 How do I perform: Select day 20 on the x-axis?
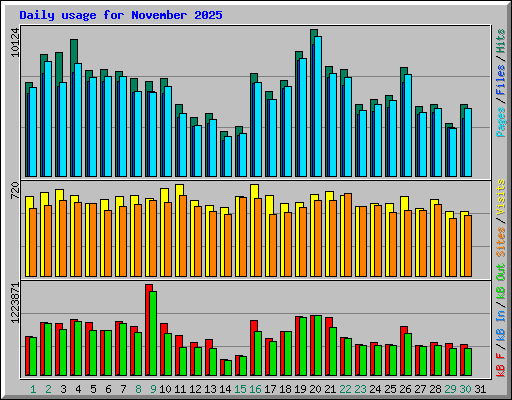pos(315,389)
